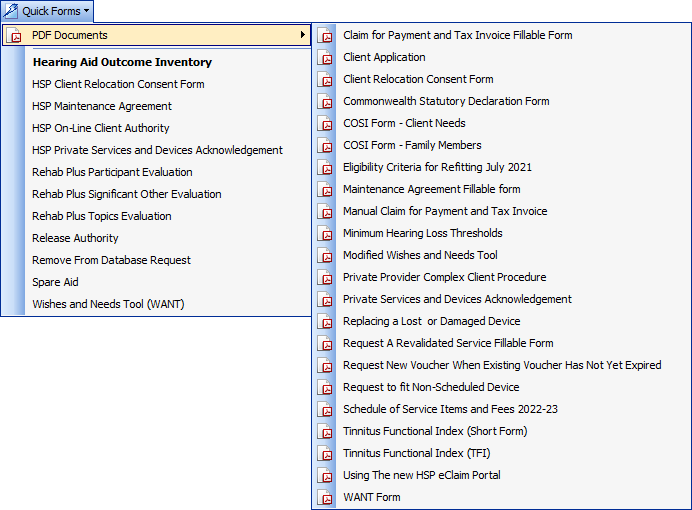Screen dimensions: 692x510
Task: Open Rehab Plus Significant Other Evaluation
Action: pos(127,194)
